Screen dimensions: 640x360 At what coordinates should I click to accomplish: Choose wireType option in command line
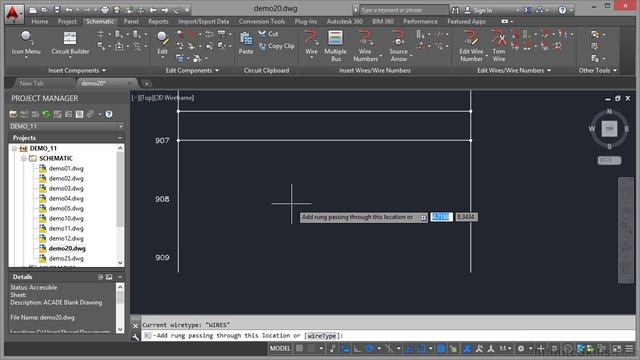(322, 336)
